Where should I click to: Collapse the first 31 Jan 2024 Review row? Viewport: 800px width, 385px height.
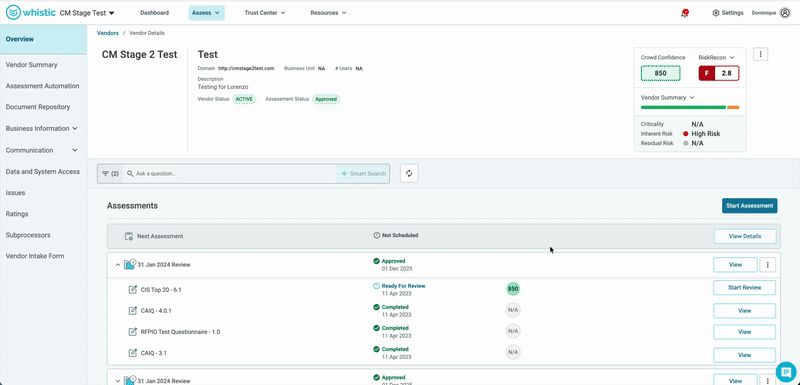(117, 265)
